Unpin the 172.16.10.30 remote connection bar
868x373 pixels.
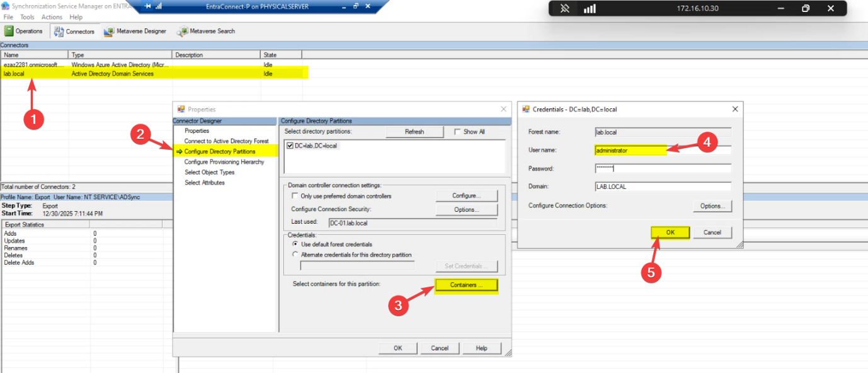tap(565, 9)
